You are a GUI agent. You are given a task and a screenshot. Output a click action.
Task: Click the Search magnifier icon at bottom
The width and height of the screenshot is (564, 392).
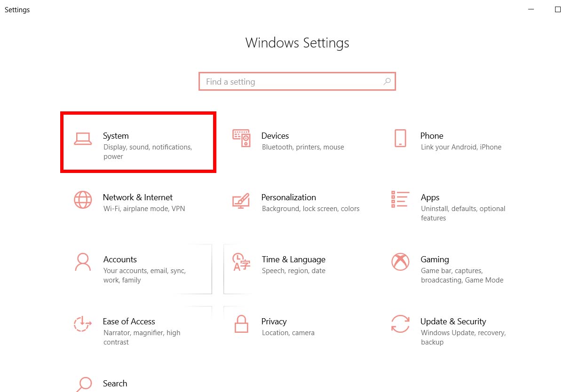(x=84, y=384)
